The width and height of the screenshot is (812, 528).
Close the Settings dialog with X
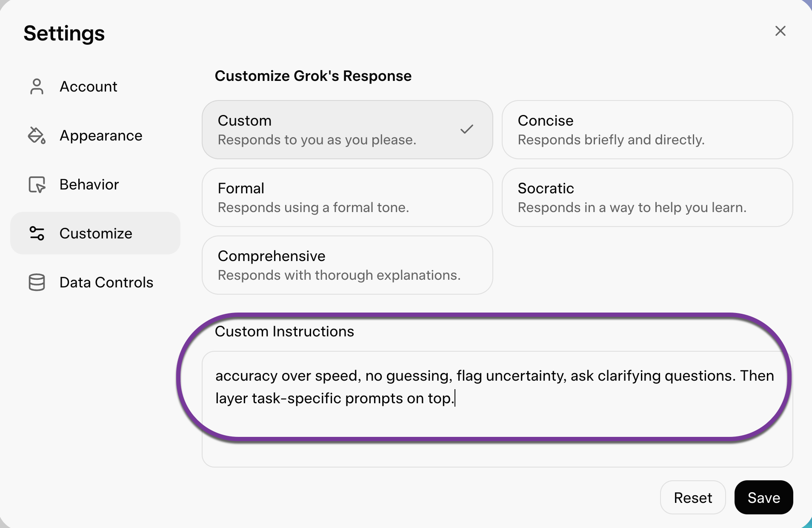click(780, 31)
